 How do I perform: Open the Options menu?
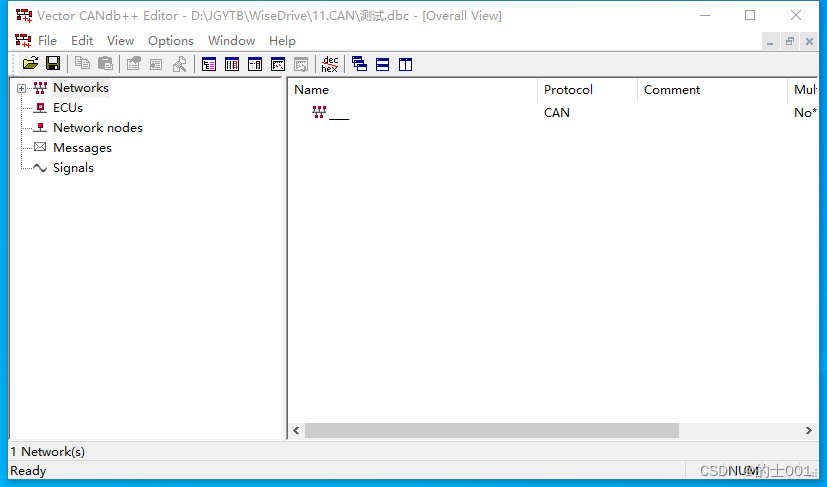[170, 41]
